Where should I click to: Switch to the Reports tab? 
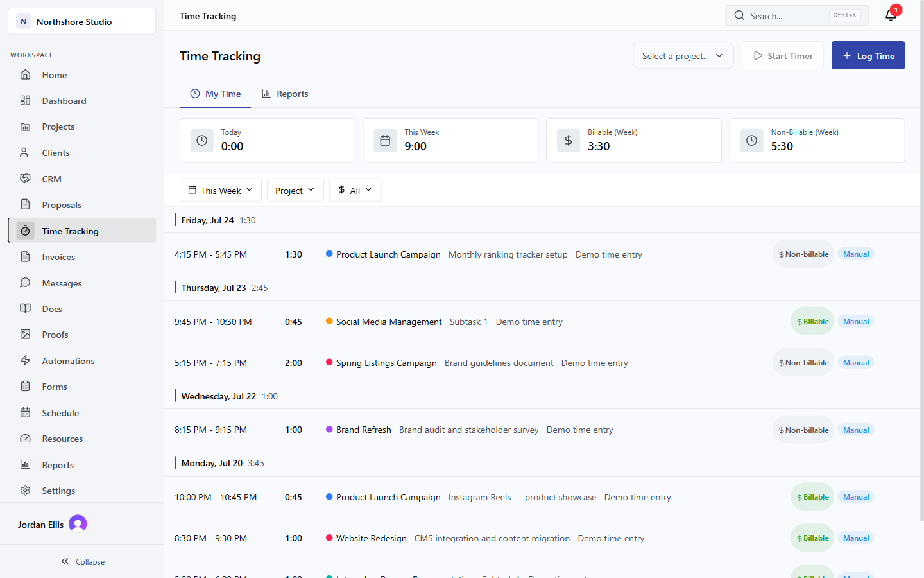click(x=285, y=94)
